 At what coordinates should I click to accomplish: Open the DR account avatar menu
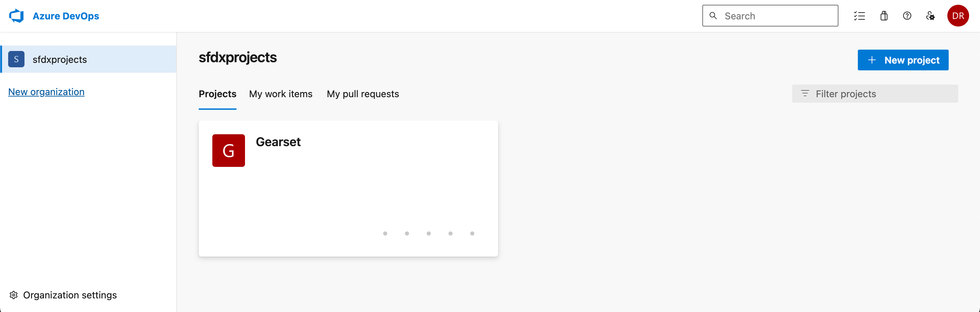coord(958,16)
